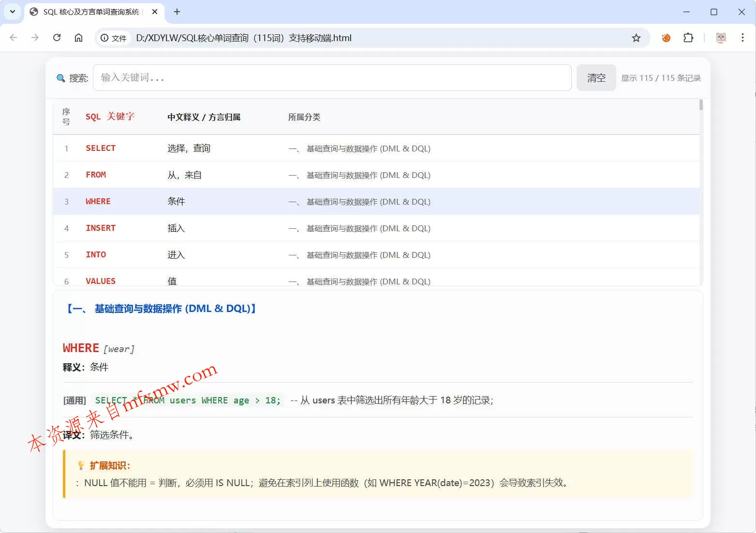Click the 进入 meaning cell
The image size is (756, 533).
point(176,254)
